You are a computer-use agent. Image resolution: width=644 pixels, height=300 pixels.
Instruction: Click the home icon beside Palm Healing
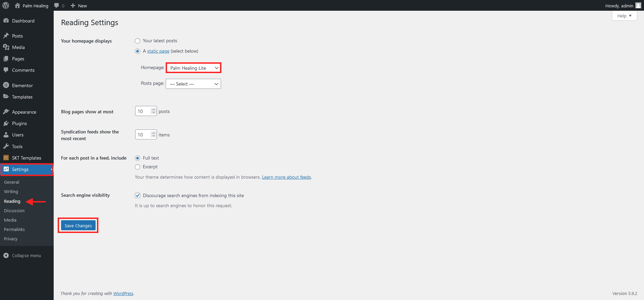pos(17,5)
